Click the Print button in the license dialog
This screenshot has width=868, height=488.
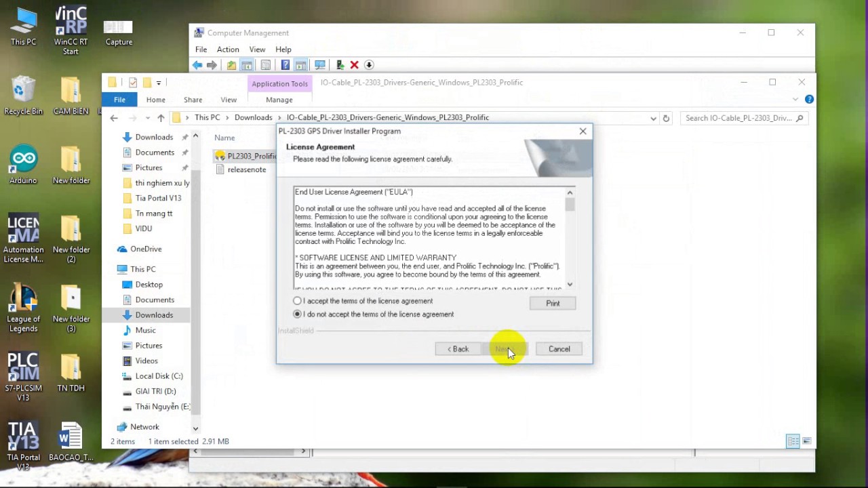point(553,304)
